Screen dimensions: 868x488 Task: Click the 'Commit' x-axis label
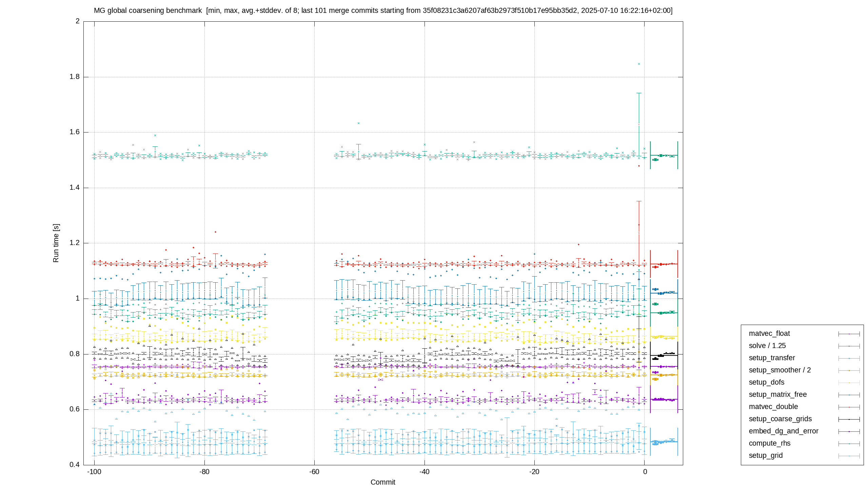383,482
